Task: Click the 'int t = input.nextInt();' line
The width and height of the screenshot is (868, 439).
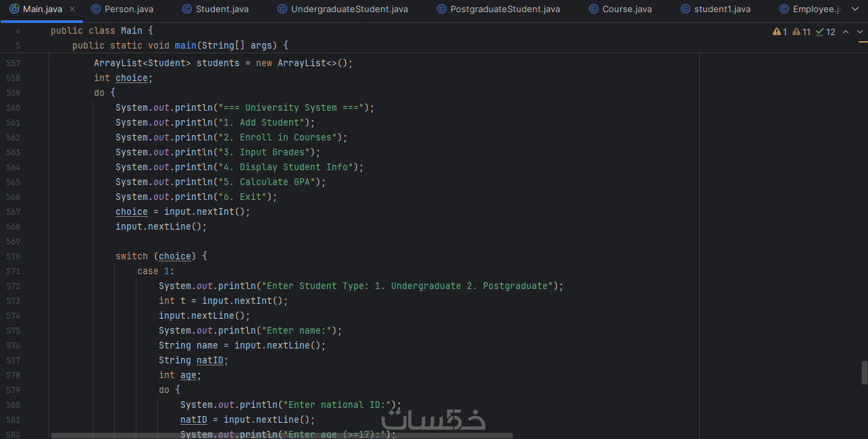Action: [x=224, y=301]
